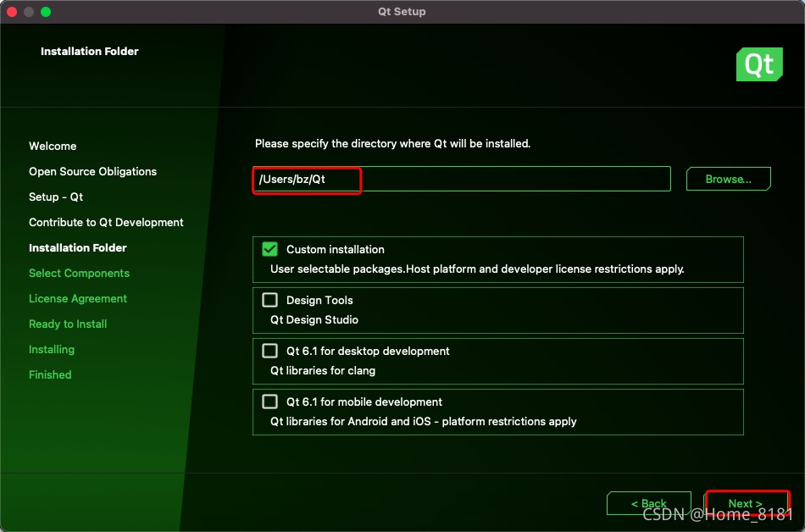Click the User selectable packages description
This screenshot has width=805, height=532.
[477, 269]
